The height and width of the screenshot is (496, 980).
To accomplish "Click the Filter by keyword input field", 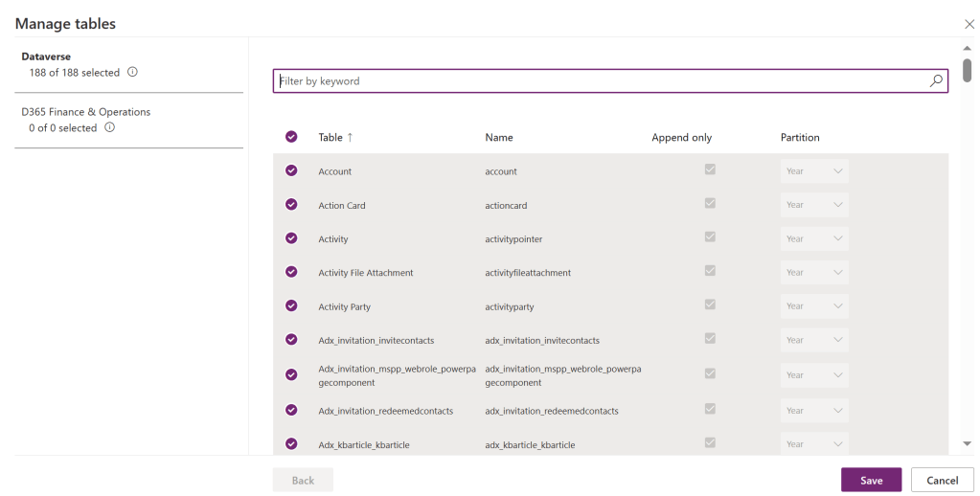I will pos(599,81).
